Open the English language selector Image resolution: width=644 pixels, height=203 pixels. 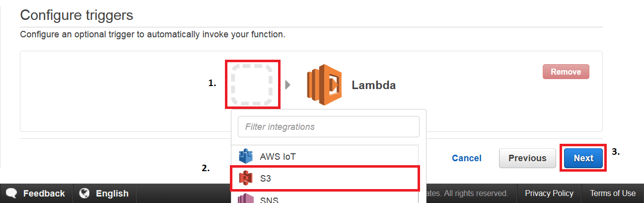pyautogui.click(x=112, y=194)
